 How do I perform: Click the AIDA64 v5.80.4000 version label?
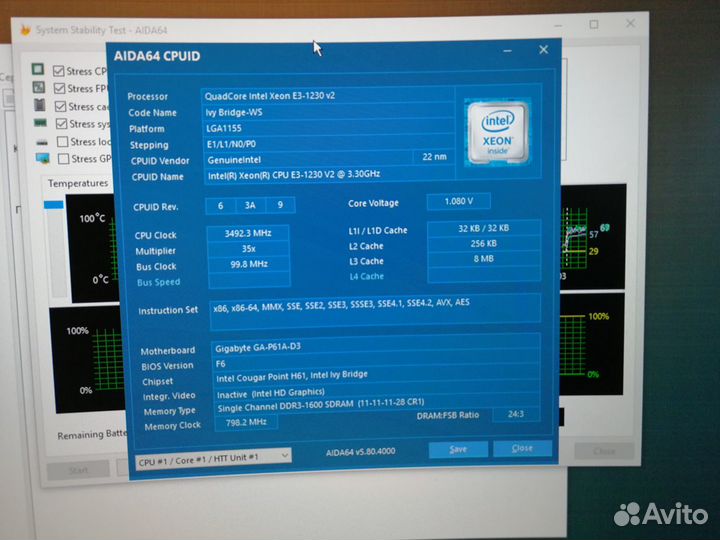360,452
